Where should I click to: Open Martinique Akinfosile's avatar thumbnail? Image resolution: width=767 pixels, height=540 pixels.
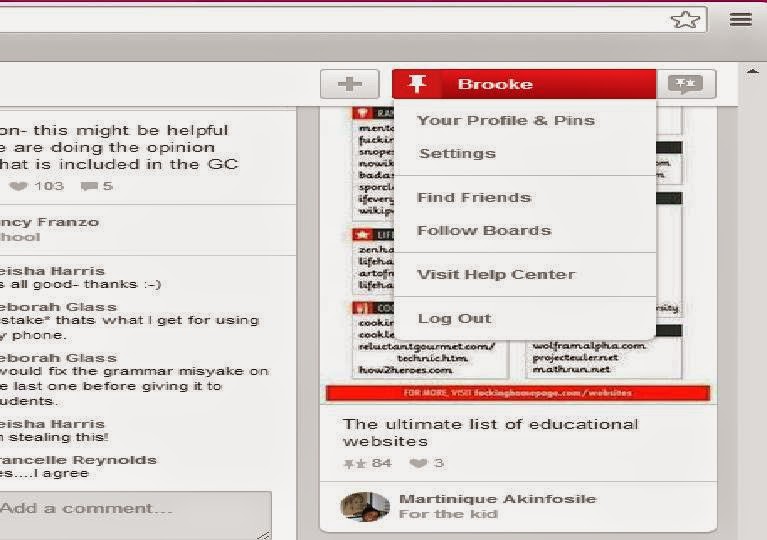click(365, 507)
